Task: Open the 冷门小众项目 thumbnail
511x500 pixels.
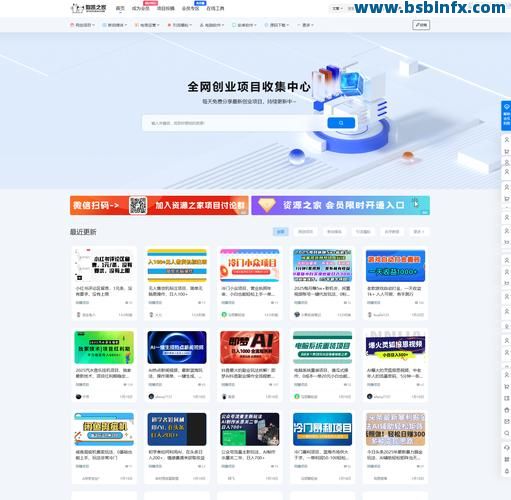Action: tap(250, 265)
